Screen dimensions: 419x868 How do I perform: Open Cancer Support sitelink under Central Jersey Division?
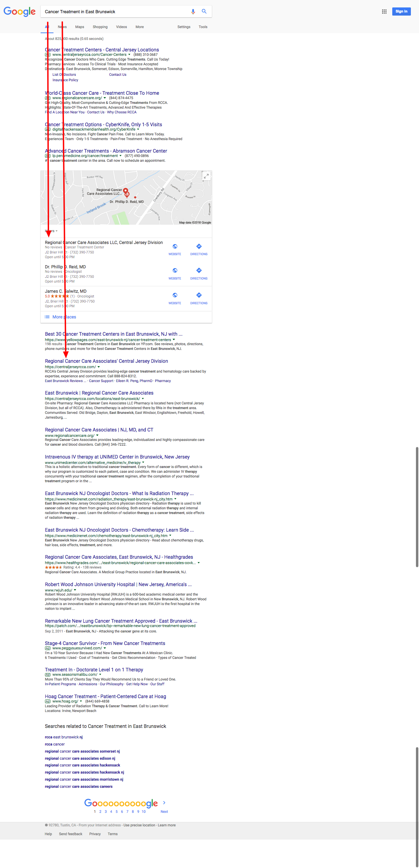pos(101,381)
